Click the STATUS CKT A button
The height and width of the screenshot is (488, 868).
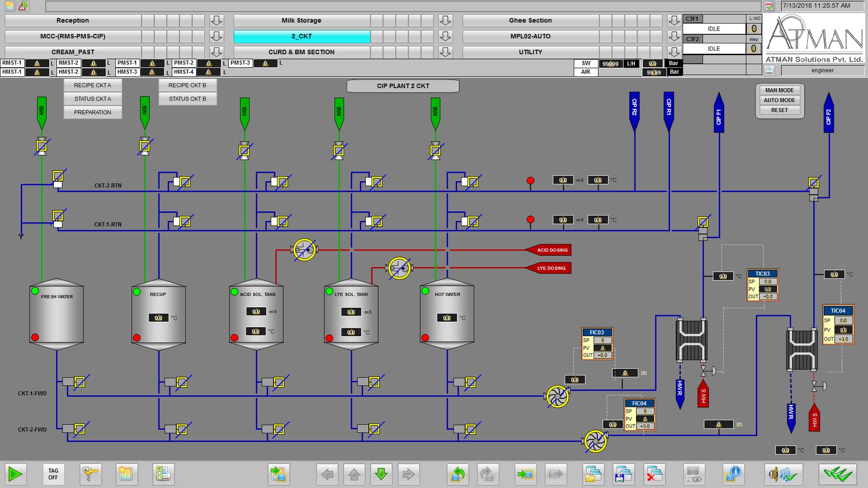point(92,99)
